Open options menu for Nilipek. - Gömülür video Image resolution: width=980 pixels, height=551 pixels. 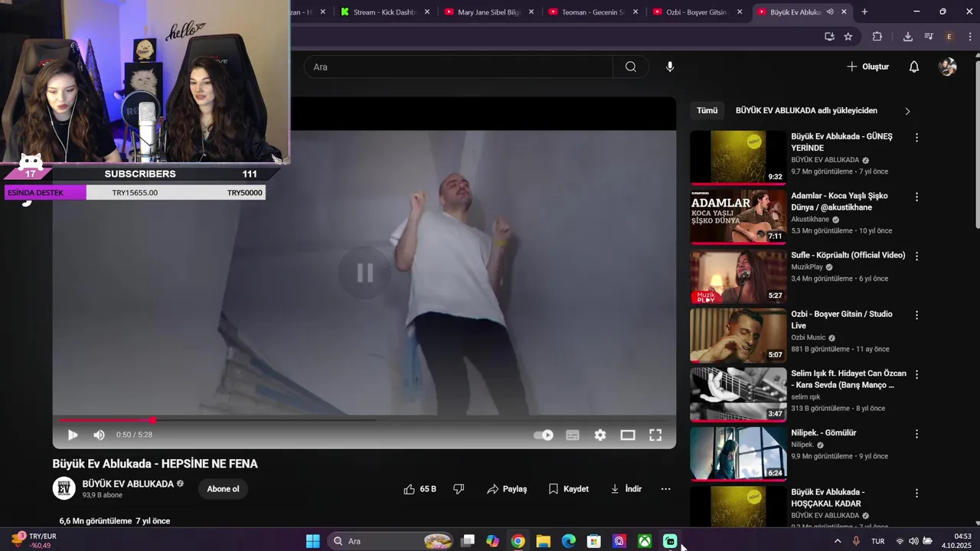click(916, 433)
